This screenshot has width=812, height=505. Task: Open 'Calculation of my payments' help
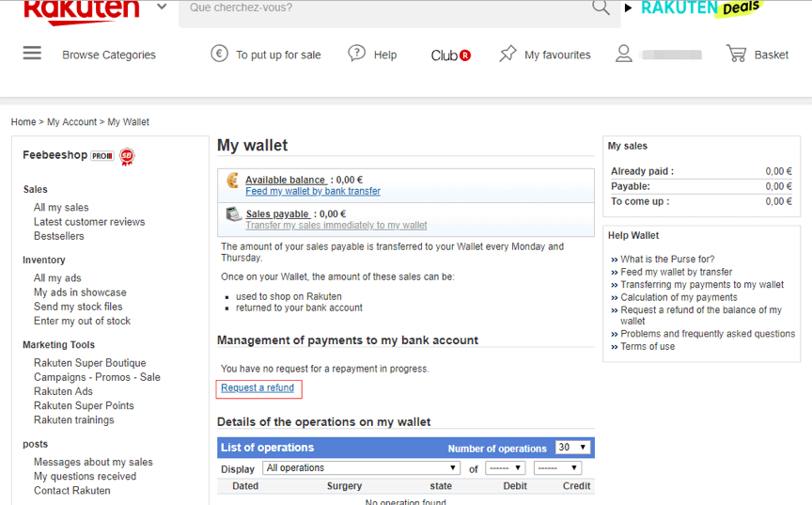pos(679,297)
